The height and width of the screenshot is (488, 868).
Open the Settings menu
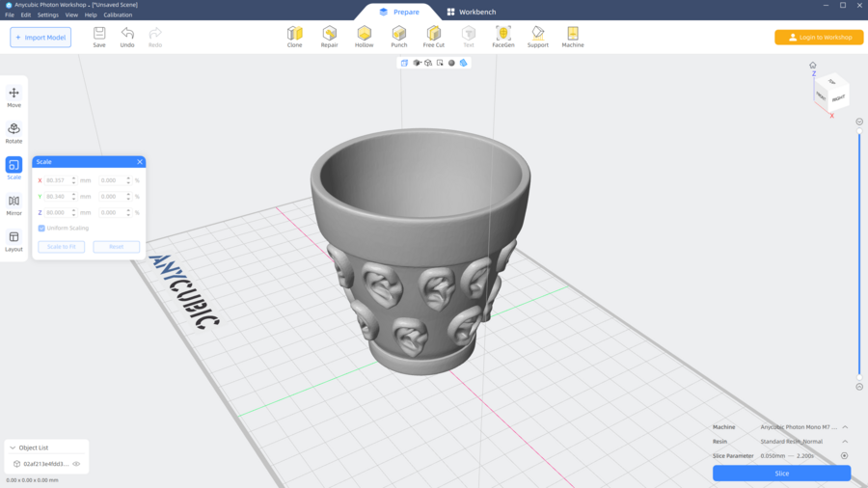pyautogui.click(x=47, y=15)
